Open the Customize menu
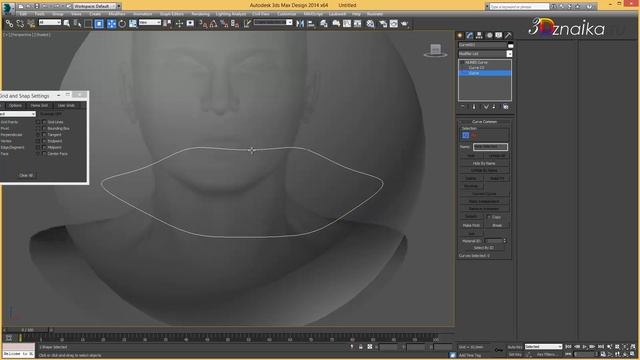This screenshot has height=360, width=640. [x=287, y=14]
